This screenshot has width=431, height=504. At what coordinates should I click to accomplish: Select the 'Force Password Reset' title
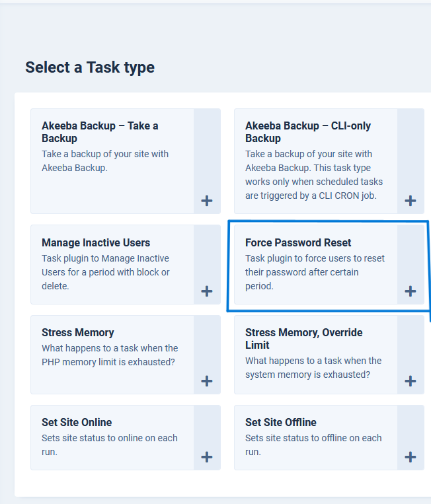[x=298, y=242]
